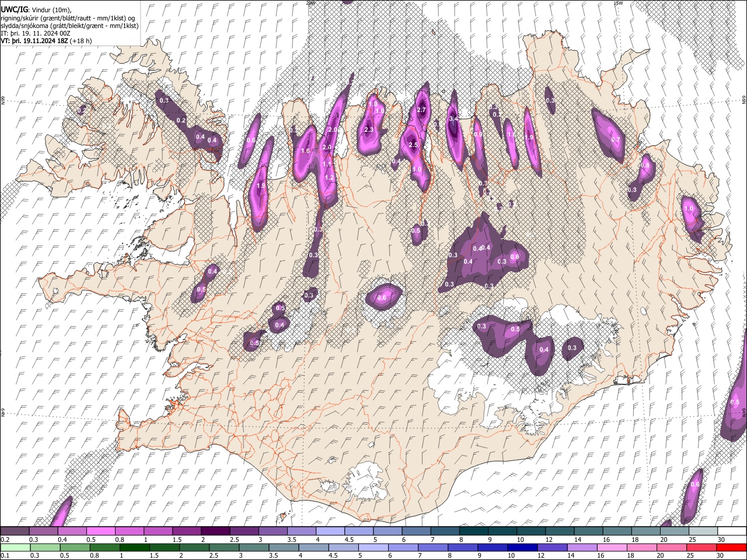The image size is (747, 560).
Task: Select the dark green swatch between 1 and 1.5
Action: [134, 547]
